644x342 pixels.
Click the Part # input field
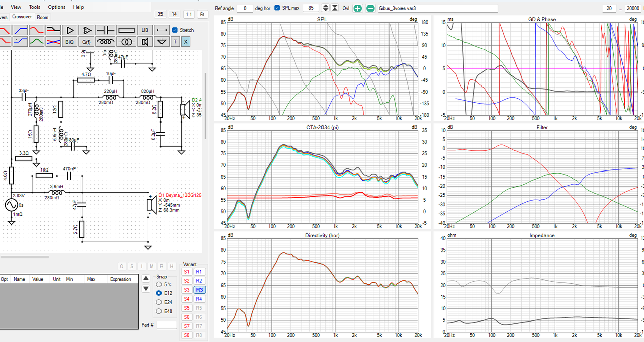point(167,325)
